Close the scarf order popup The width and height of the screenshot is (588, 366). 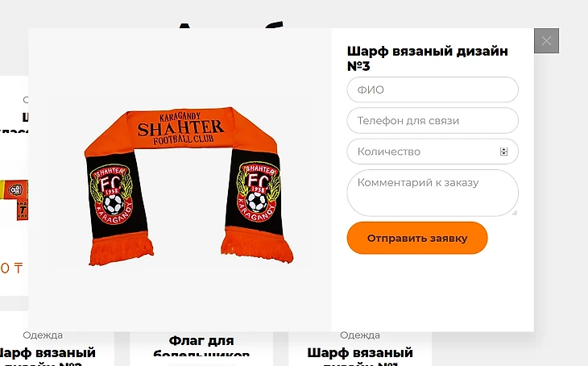(546, 40)
